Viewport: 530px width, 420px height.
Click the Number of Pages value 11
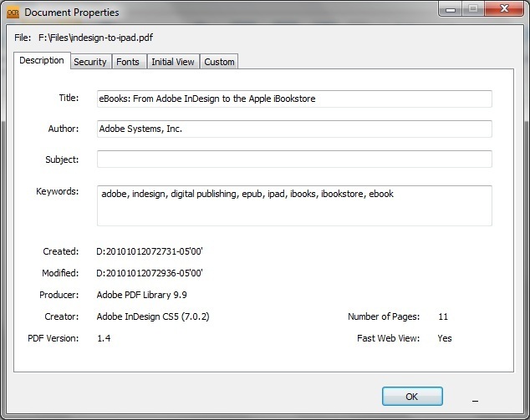tap(443, 316)
